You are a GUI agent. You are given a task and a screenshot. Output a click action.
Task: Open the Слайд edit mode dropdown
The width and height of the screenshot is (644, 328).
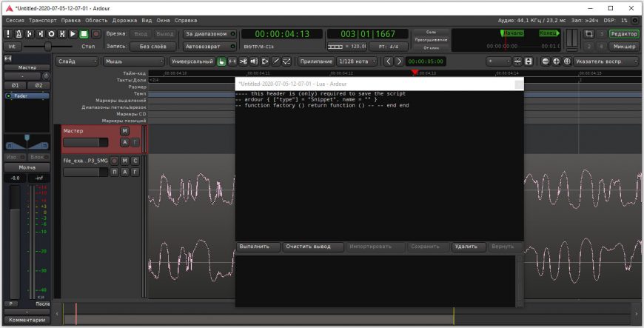point(77,61)
